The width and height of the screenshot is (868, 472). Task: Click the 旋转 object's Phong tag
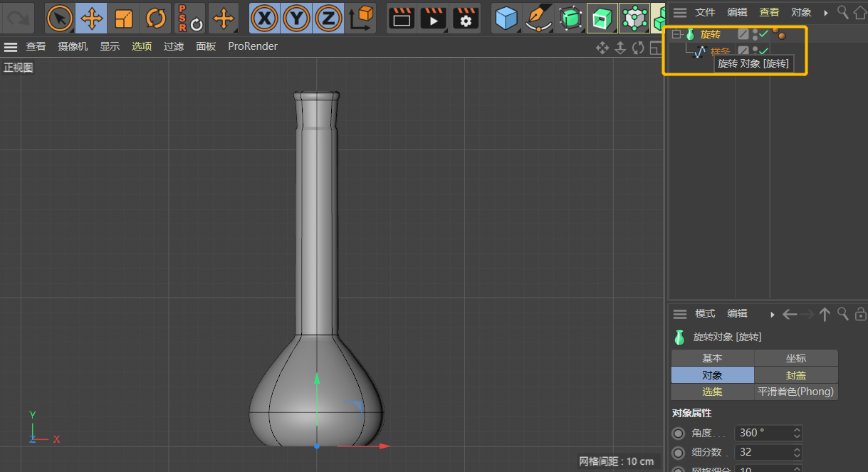(778, 33)
